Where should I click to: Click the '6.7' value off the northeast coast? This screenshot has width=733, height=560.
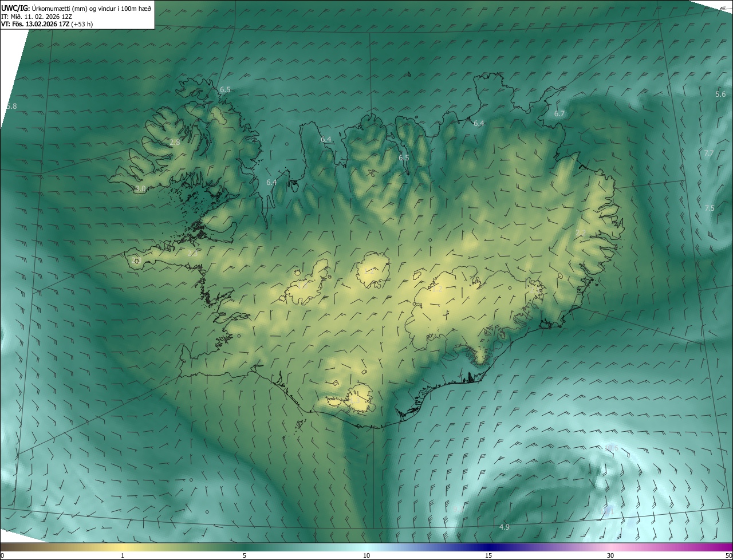559,114
